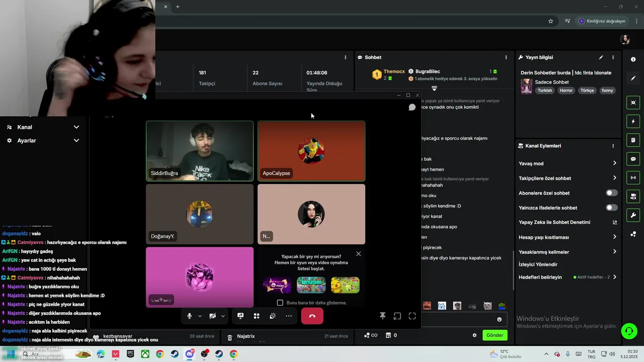This screenshot has height=362, width=644.
Task: Pop the call back into the app
Action: (x=397, y=316)
